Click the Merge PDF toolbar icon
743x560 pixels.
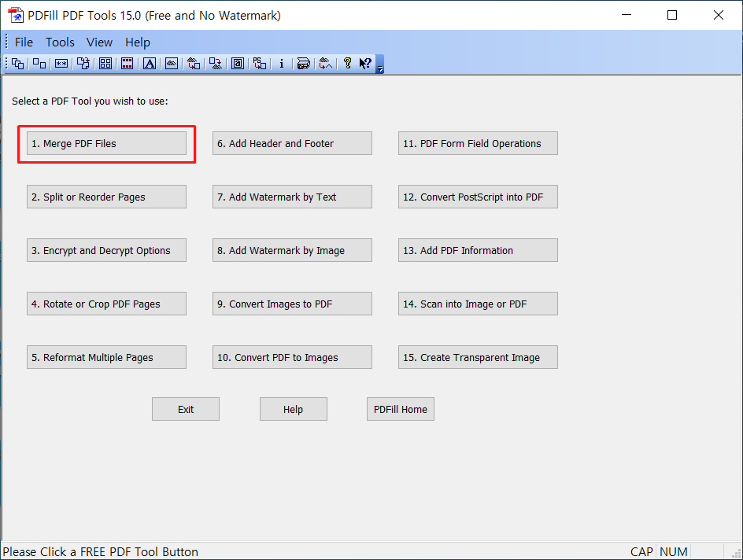tap(17, 64)
